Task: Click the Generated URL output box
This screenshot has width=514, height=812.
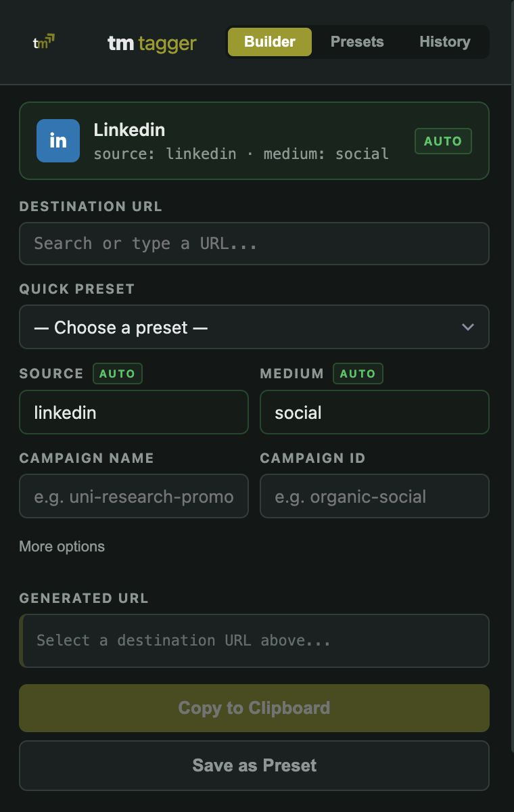Action: click(x=254, y=640)
